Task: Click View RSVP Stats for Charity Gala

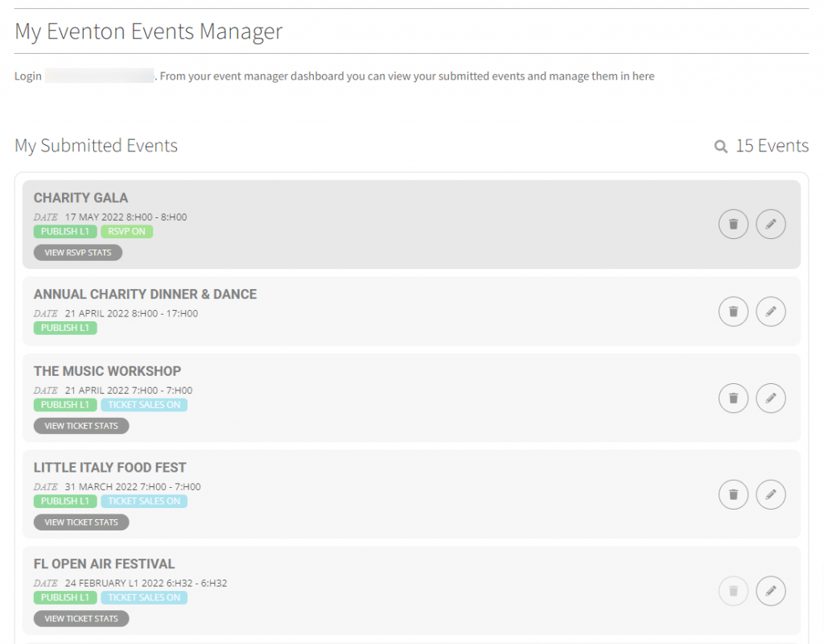Action: pyautogui.click(x=78, y=253)
